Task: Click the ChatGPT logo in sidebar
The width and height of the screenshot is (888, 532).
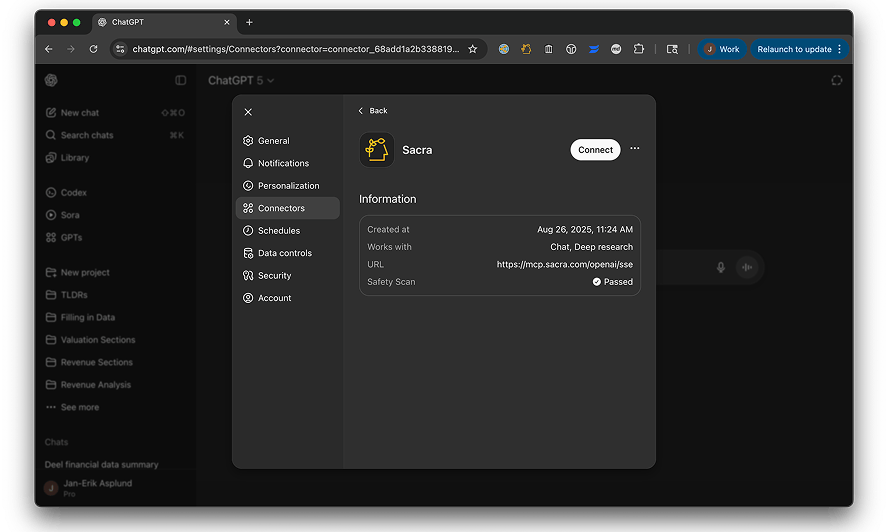Action: coord(51,80)
